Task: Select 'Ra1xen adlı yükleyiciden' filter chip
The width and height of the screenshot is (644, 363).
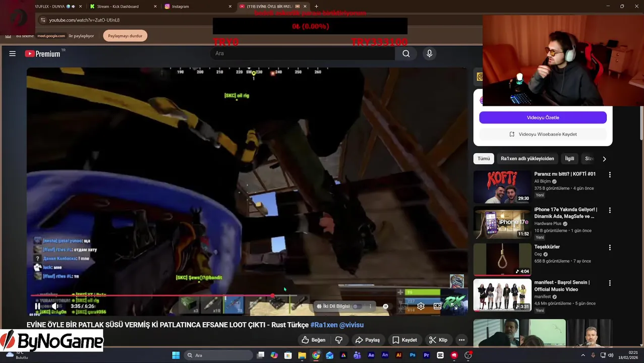Action: click(528, 158)
